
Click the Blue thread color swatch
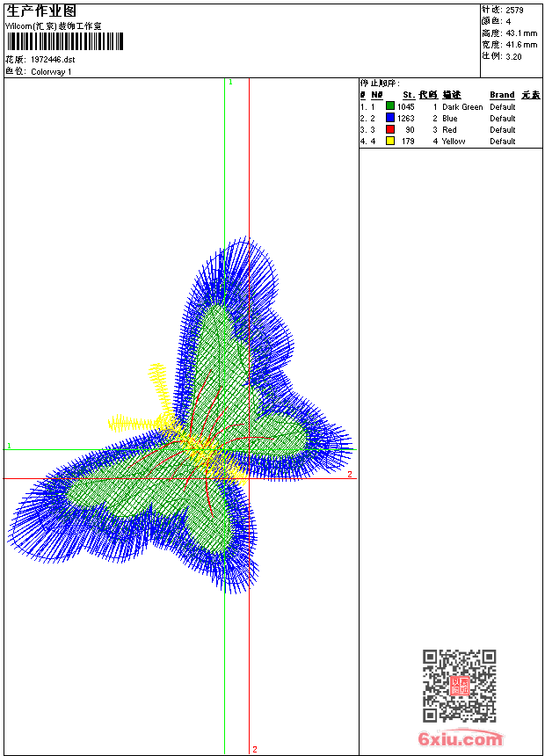click(x=390, y=118)
